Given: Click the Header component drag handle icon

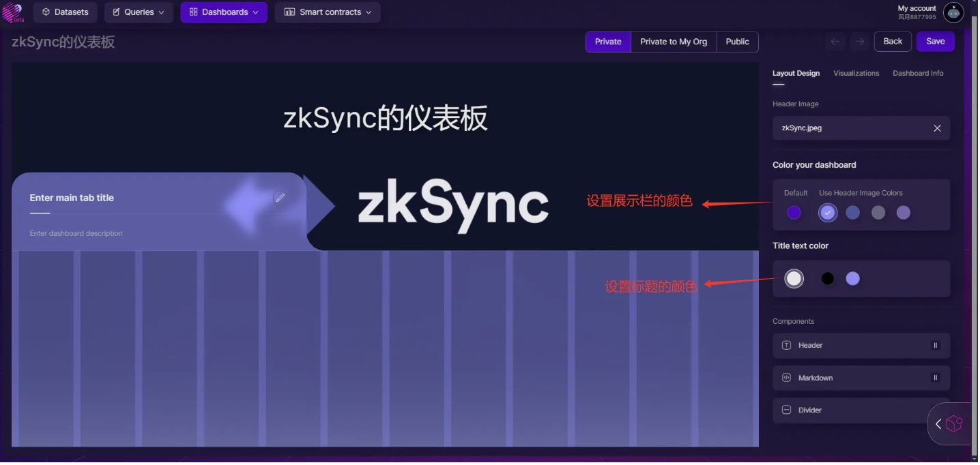Looking at the screenshot, I should coord(937,346).
